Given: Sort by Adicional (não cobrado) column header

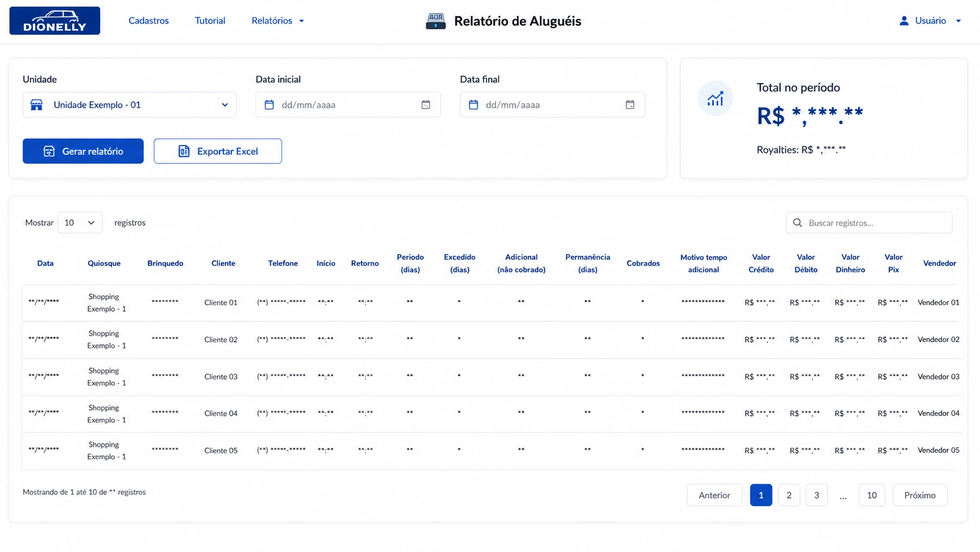Looking at the screenshot, I should click(x=521, y=263).
